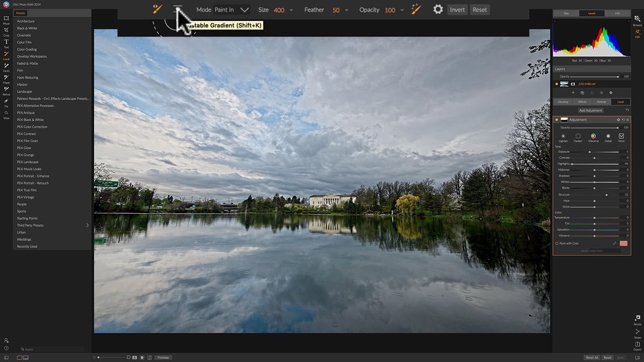Select the Crop tool

[6, 31]
